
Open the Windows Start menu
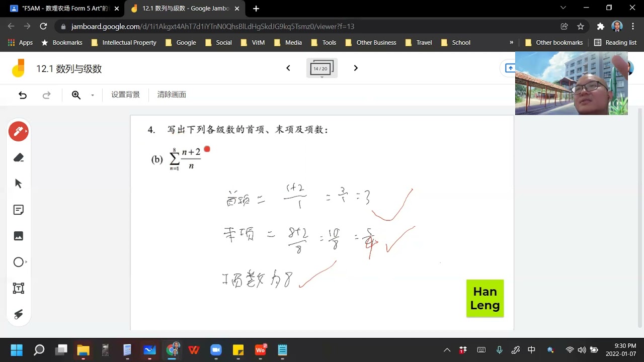(17, 350)
